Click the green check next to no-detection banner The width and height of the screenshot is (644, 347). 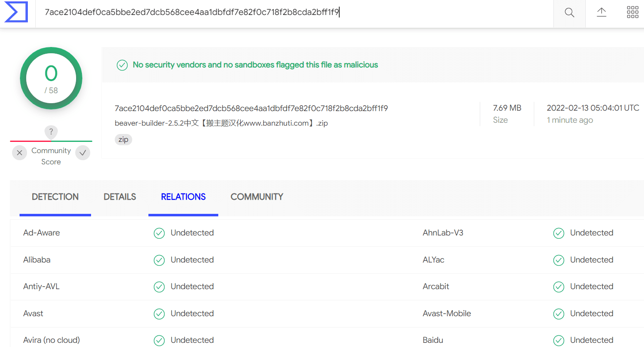122,65
